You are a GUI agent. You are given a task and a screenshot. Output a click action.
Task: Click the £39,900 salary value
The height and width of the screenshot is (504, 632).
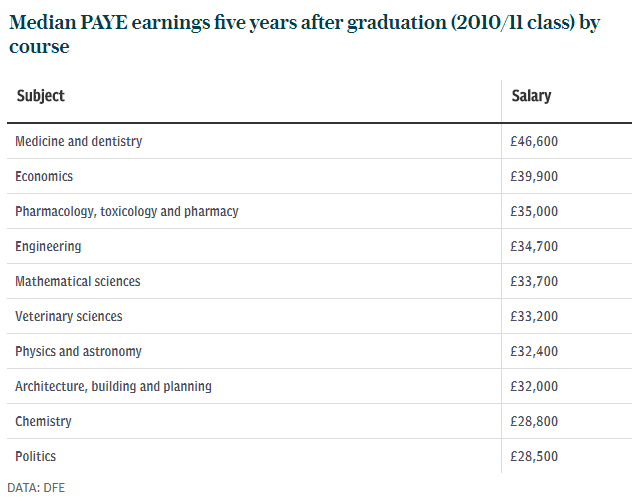(x=534, y=176)
